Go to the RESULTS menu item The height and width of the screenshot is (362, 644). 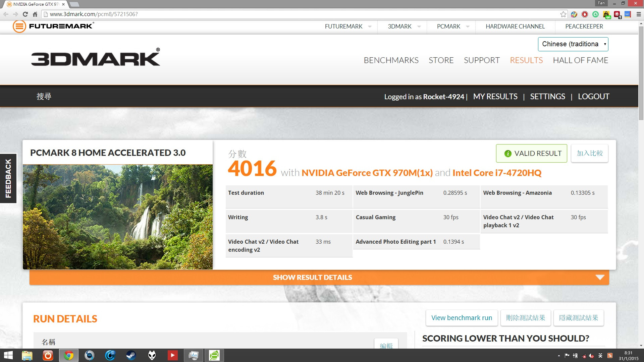[x=526, y=60]
